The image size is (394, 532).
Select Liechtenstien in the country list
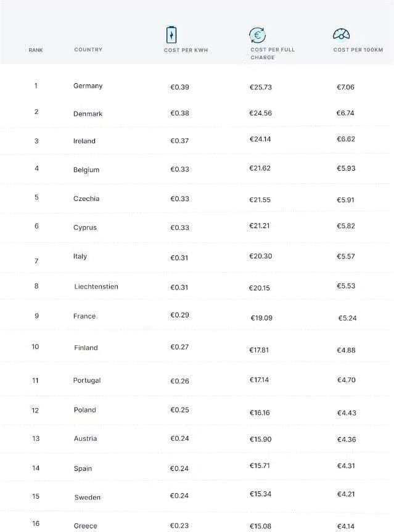(96, 287)
